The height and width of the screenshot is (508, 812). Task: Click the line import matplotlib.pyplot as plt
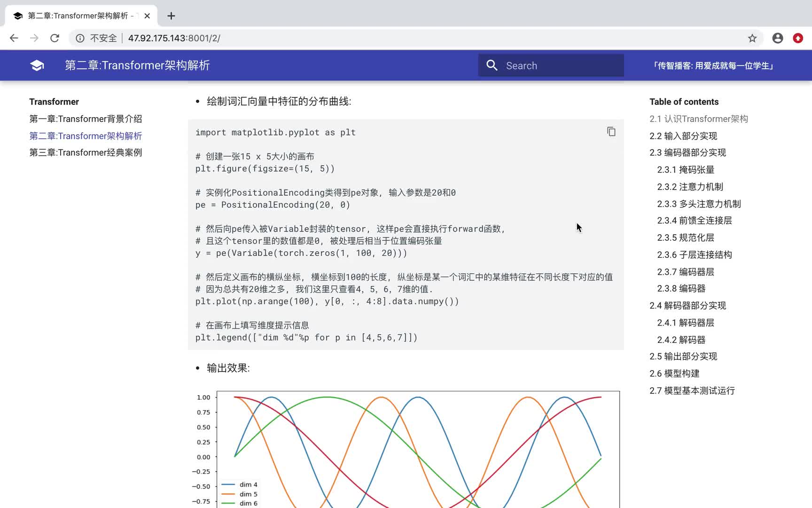275,133
